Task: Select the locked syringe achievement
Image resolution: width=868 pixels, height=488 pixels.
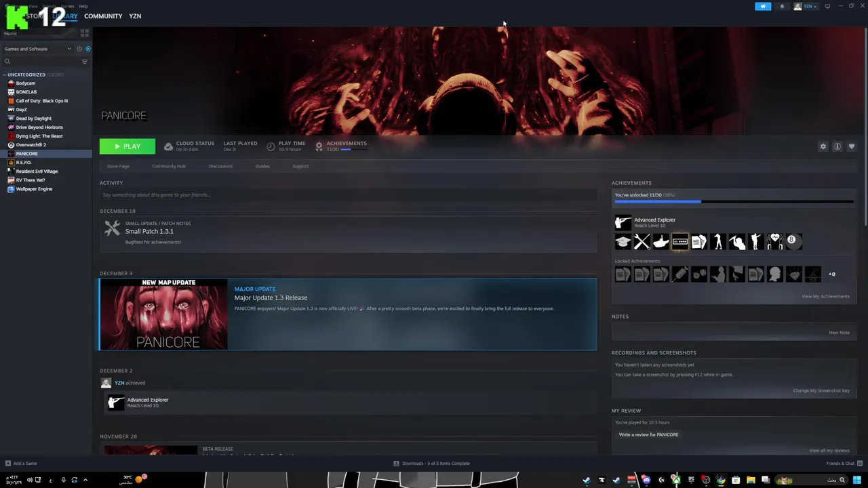Action: coord(679,274)
